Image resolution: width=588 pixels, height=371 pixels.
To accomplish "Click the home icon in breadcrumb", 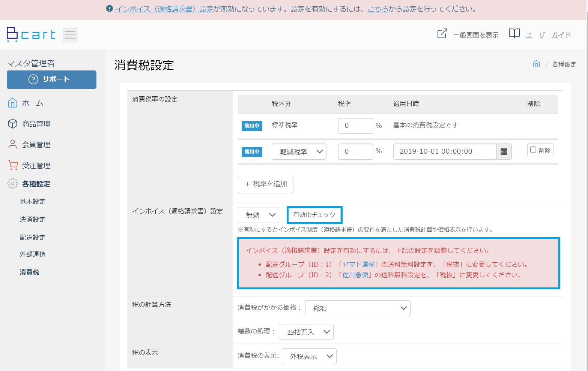I will (x=536, y=64).
